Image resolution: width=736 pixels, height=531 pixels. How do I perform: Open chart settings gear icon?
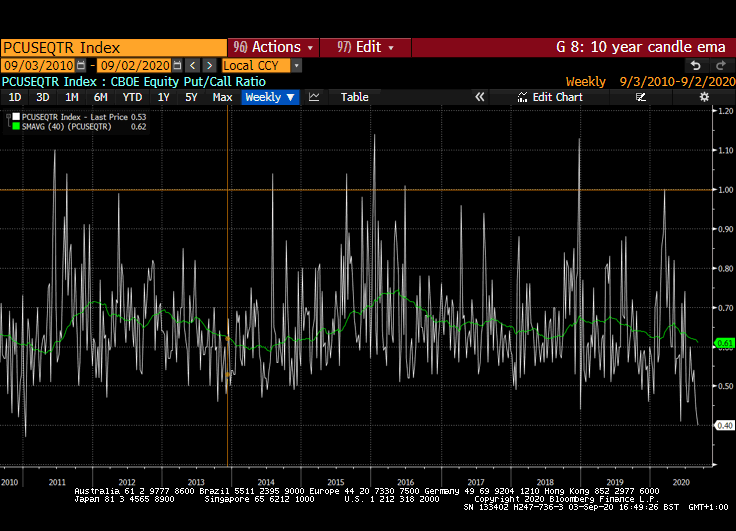(x=704, y=97)
